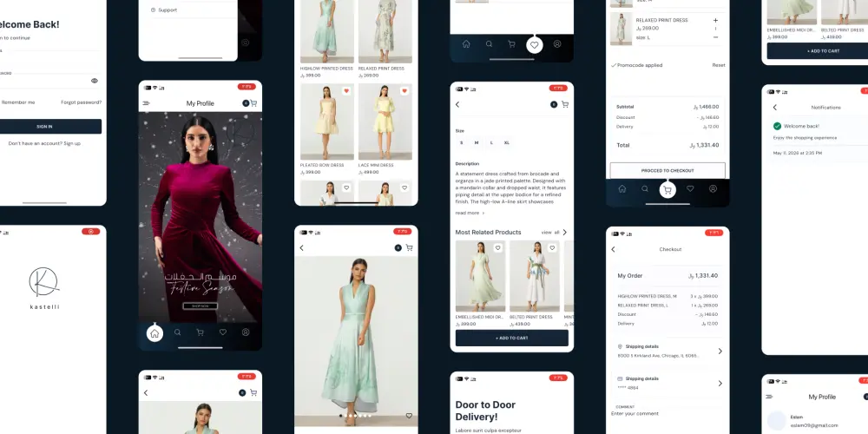
Task: Increase Relaxed Print Dress quantity with plus
Action: (715, 21)
